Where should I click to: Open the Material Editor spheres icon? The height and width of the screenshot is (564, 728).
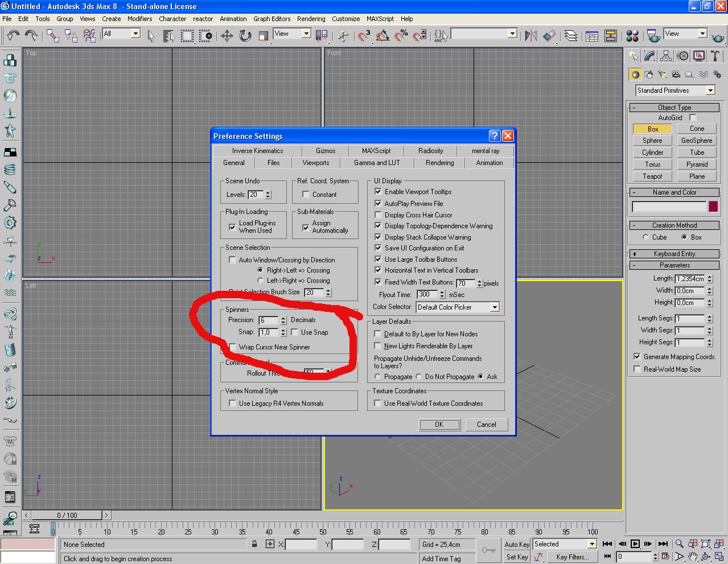[x=632, y=36]
